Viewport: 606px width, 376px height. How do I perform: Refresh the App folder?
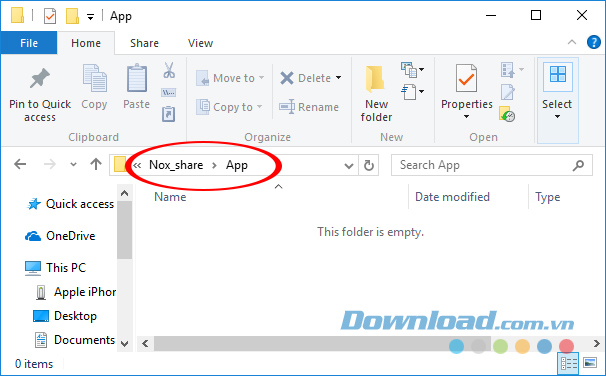pyautogui.click(x=369, y=165)
